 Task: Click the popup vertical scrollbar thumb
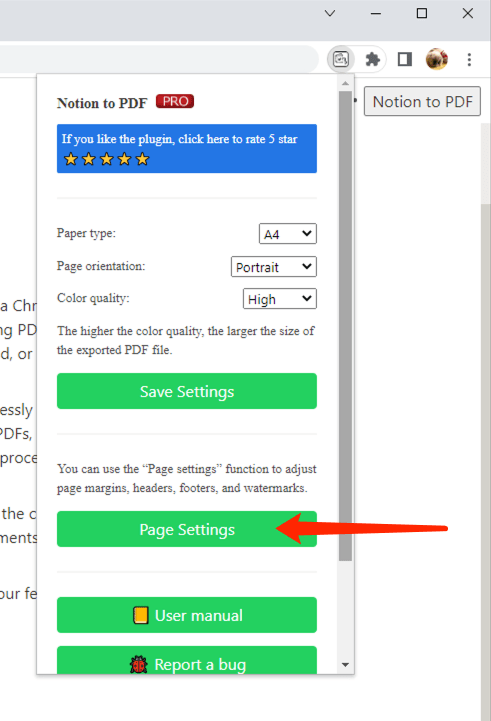coord(345,326)
